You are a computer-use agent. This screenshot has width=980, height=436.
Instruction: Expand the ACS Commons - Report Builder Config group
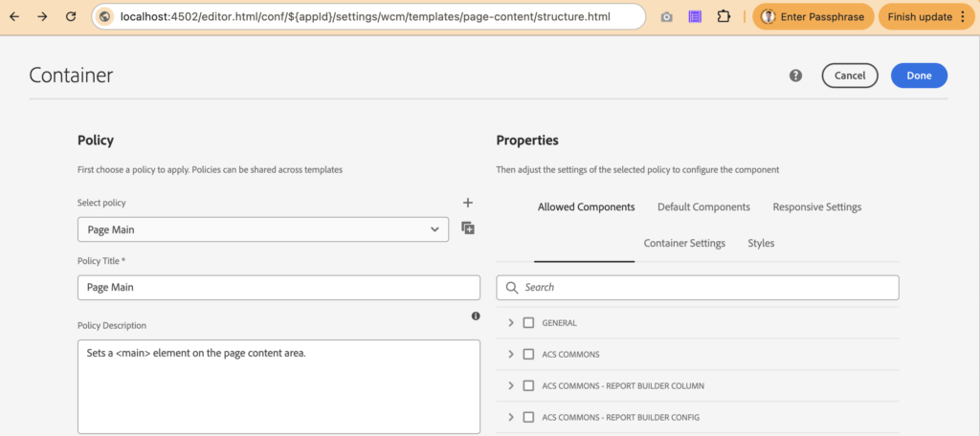[x=511, y=418]
